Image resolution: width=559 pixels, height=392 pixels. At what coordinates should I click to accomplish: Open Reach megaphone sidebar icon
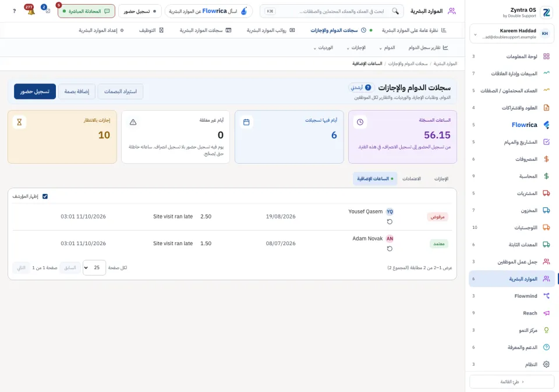point(546,313)
